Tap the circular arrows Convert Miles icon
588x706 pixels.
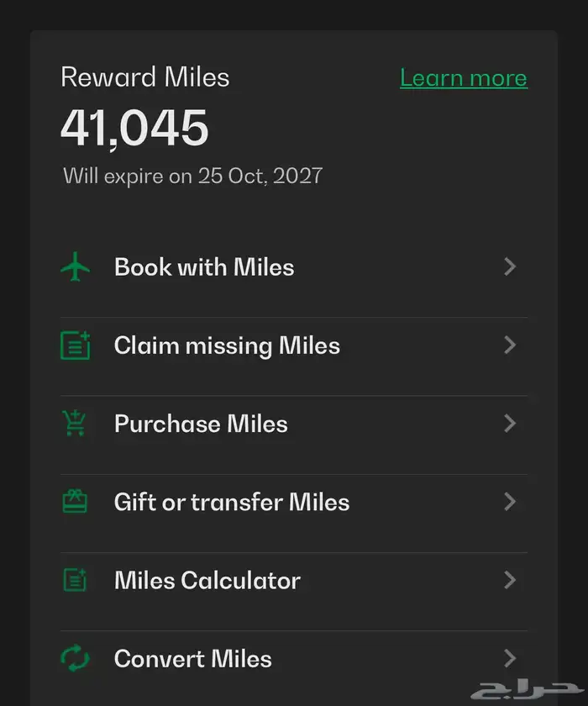76,658
